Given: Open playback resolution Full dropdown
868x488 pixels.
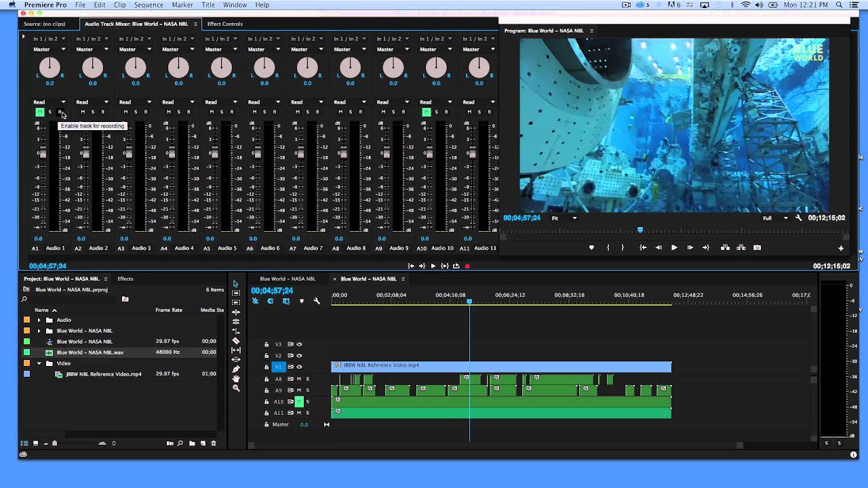Looking at the screenshot, I should (776, 218).
